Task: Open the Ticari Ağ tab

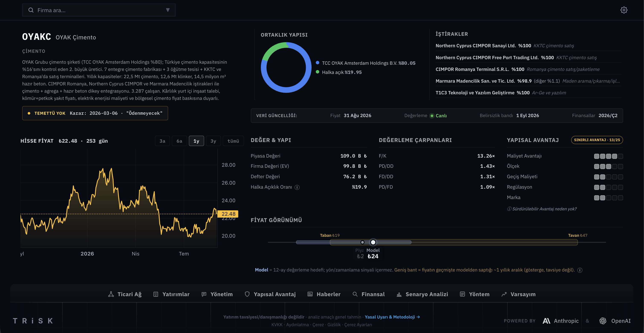Action: coord(125,294)
